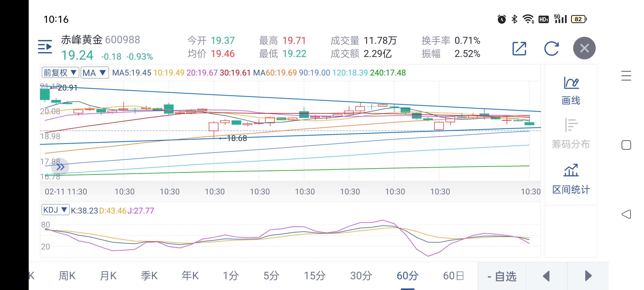Open the 画线 drawing tool
The width and height of the screenshot is (644, 290).
pos(571,91)
